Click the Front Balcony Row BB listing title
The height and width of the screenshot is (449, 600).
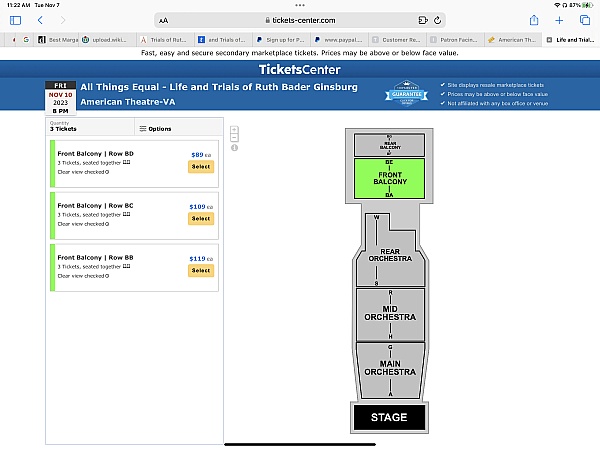tap(95, 258)
